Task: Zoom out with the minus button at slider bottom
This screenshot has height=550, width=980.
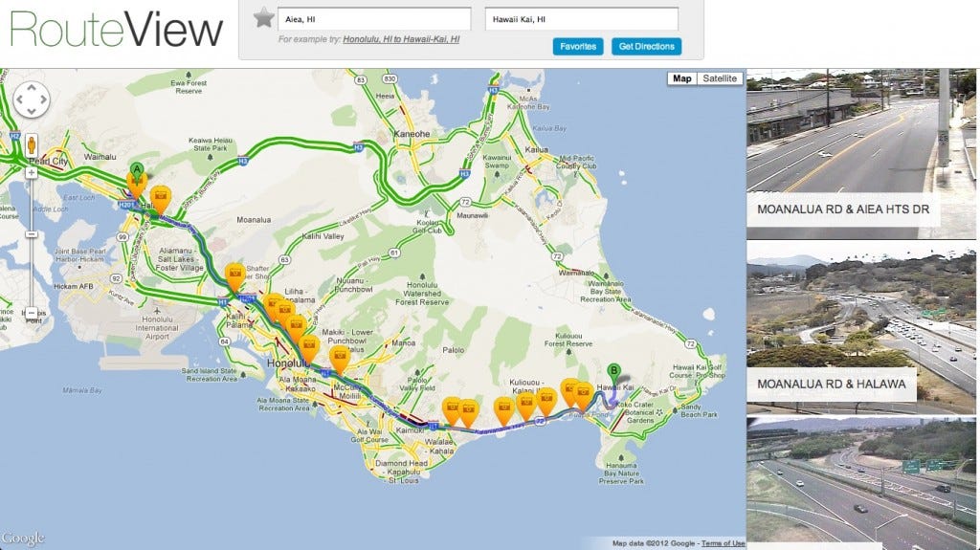Action: tap(32, 313)
